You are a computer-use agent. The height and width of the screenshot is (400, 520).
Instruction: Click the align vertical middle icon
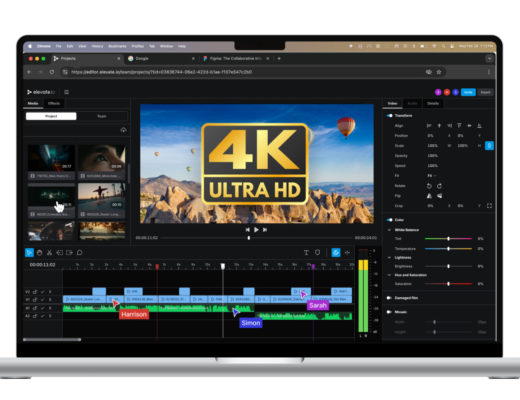(x=469, y=126)
